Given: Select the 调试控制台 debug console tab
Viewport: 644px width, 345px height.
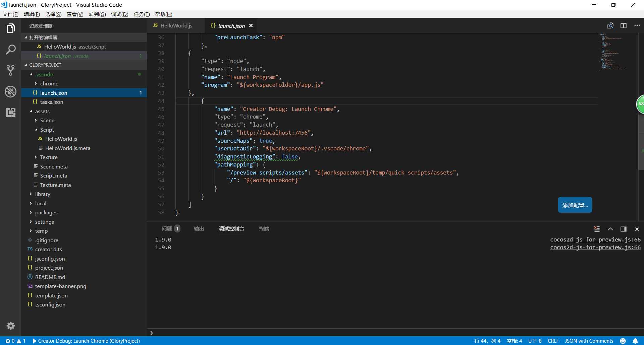Looking at the screenshot, I should click(231, 229).
